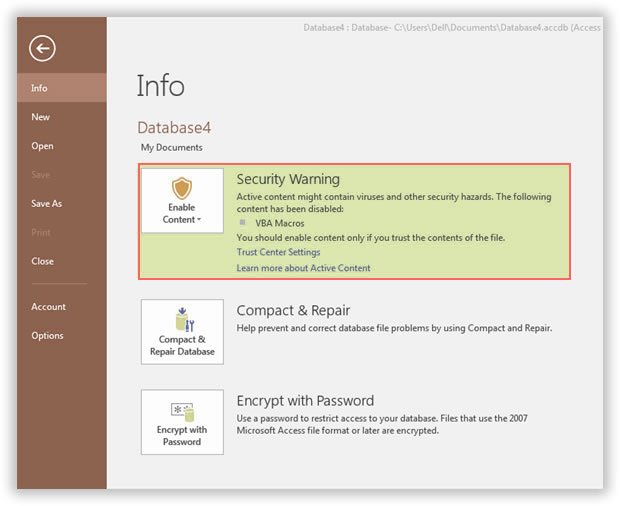Click the Database4 file name heading
The image size is (620, 506).
coord(174,127)
